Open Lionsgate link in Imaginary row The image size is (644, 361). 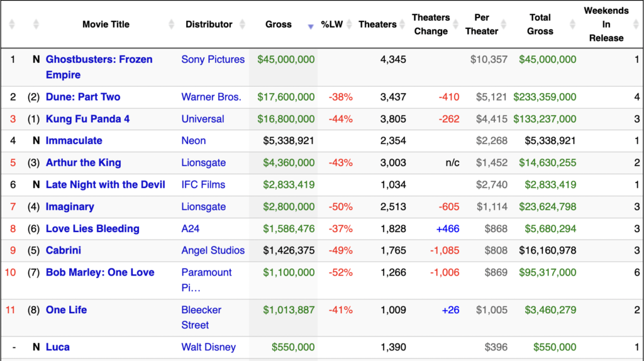(x=203, y=206)
